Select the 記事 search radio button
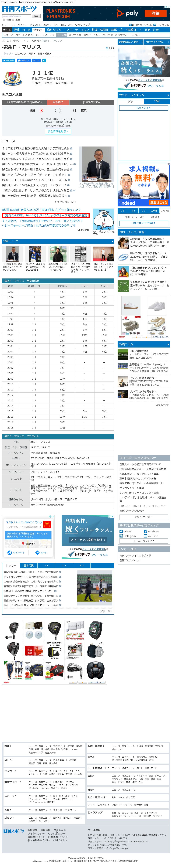Viewport: 172px width, 868px height. pos(4,20)
